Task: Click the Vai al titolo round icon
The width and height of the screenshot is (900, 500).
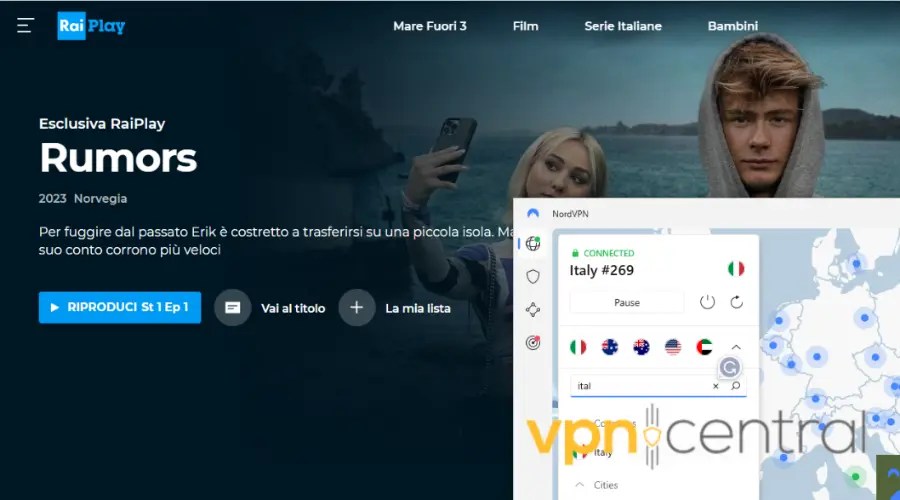Action: coord(232,308)
